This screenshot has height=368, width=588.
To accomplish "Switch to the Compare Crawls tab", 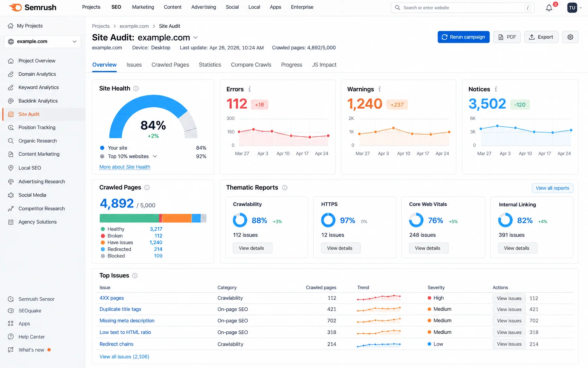I will 251,65.
